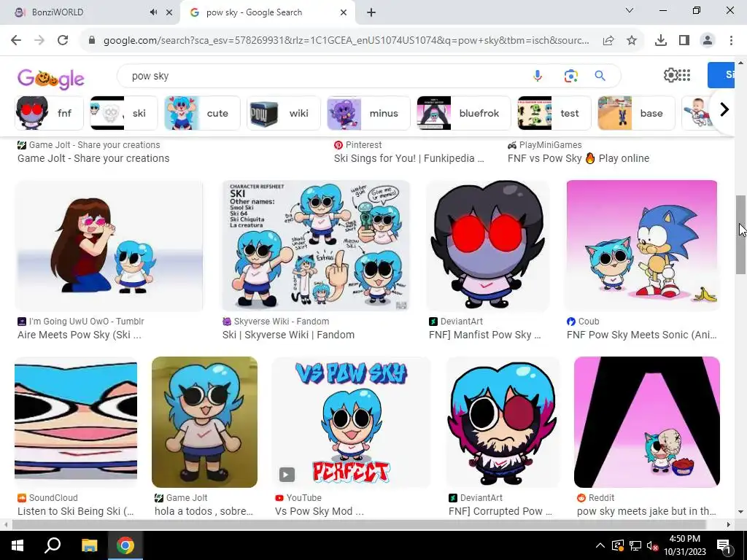This screenshot has width=747, height=560.
Task: Open a new browser tab
Action: (x=371, y=12)
